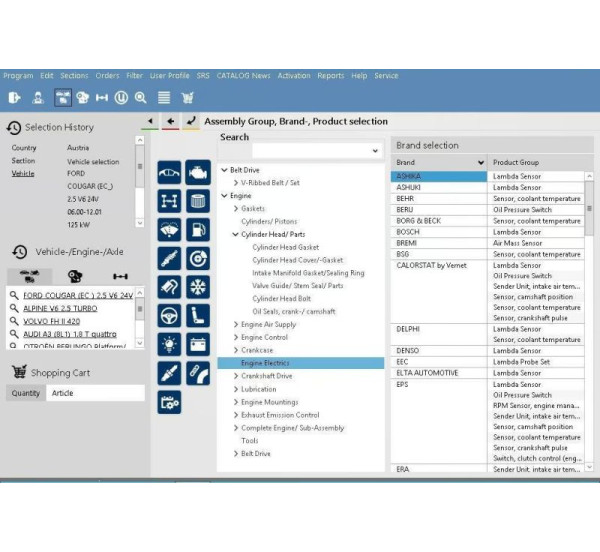Screen dimensions: 600x552
Task: Click the Article field in Shopping Cart
Action: pos(95,393)
